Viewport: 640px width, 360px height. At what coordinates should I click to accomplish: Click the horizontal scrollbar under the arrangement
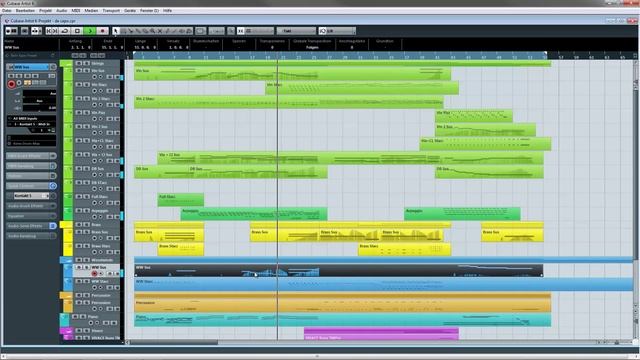173,342
